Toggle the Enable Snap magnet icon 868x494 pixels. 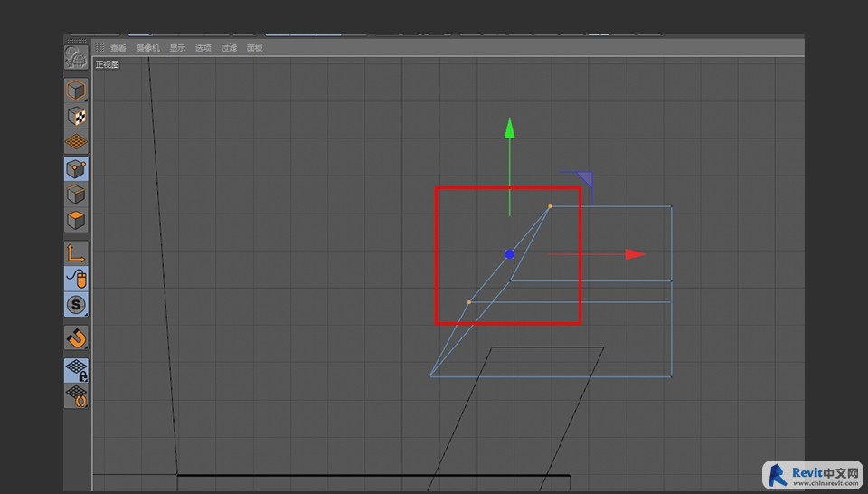(x=76, y=337)
